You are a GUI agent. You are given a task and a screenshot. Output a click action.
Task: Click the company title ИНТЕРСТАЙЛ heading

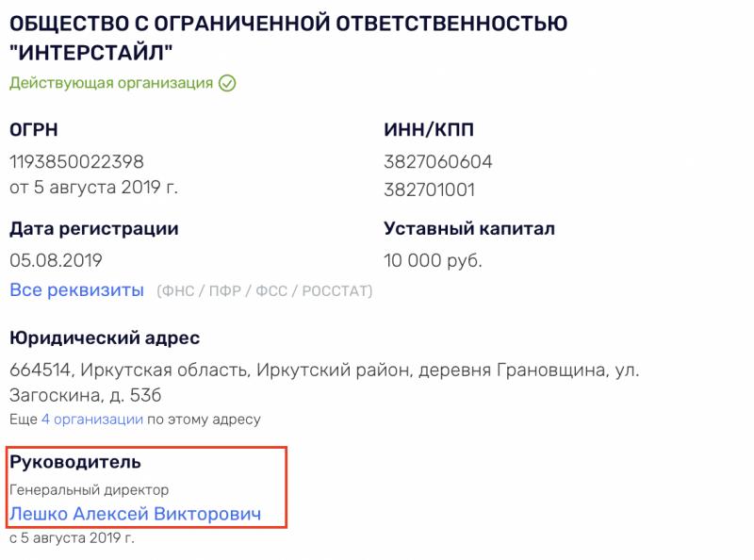coord(288,38)
